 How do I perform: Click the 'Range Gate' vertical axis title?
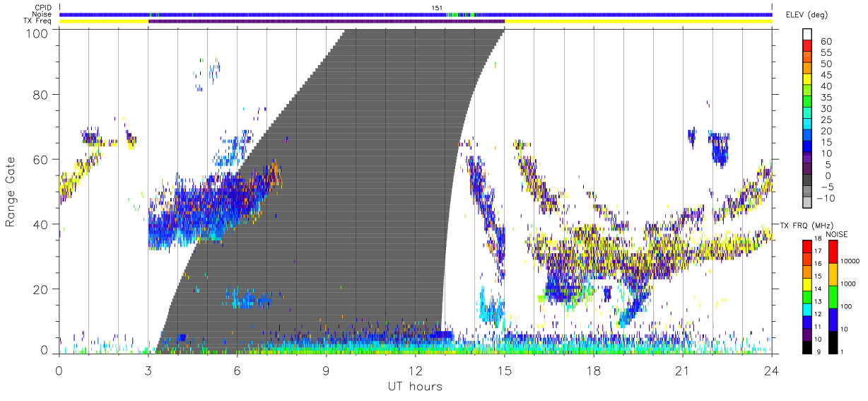click(x=11, y=191)
